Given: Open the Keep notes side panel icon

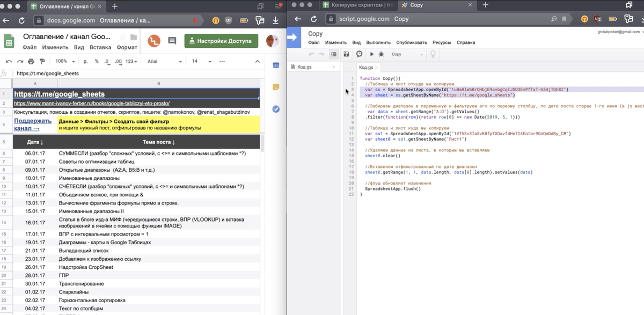Looking at the screenshot, I should [x=276, y=87].
